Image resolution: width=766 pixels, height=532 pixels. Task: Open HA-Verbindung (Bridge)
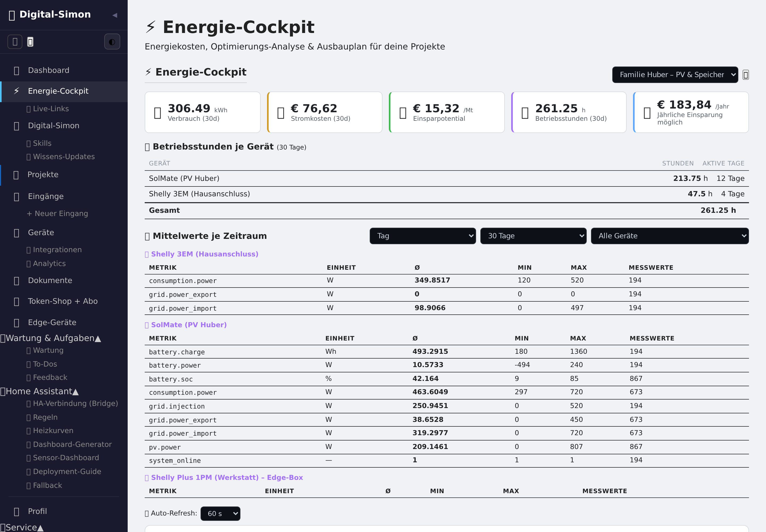pos(72,403)
